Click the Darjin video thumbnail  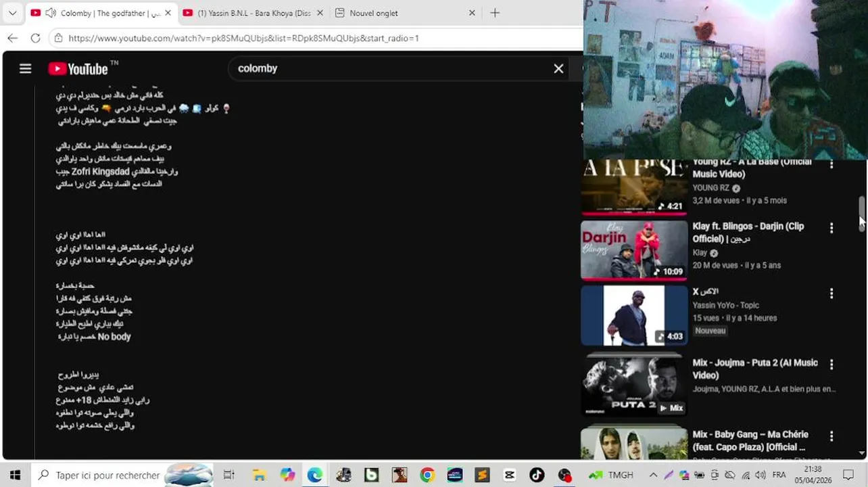click(634, 250)
